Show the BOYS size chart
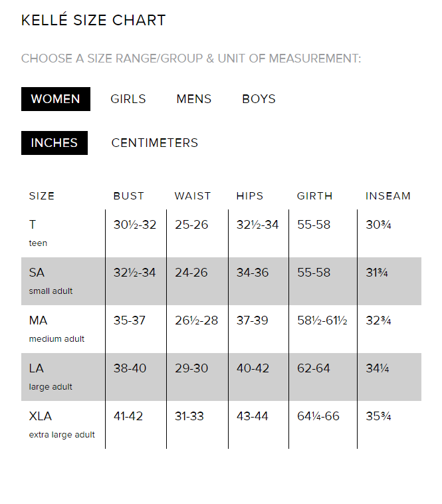Screen dimensions: 442x504 [x=259, y=99]
